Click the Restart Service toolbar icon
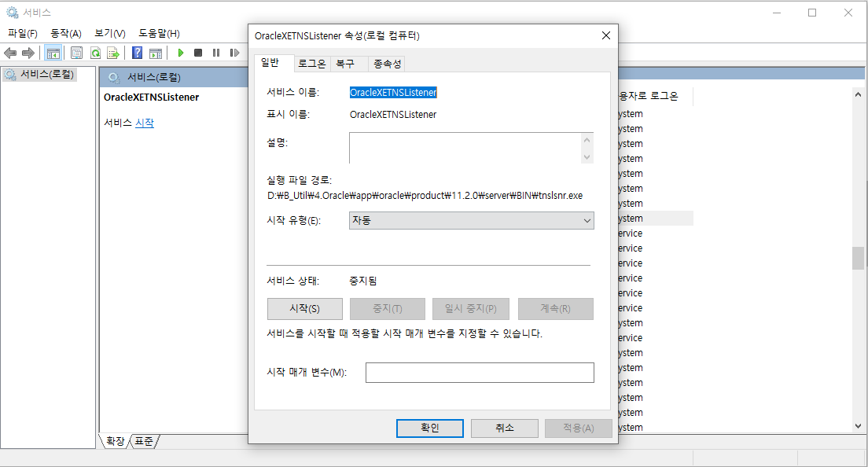The image size is (868, 467). pos(234,53)
